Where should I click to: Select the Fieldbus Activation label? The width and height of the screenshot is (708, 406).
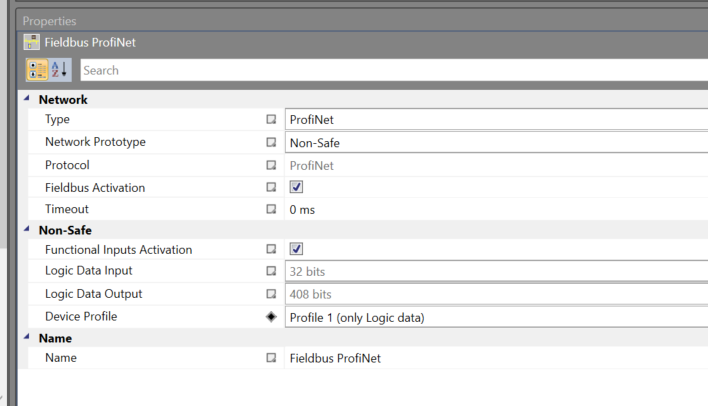tap(95, 187)
